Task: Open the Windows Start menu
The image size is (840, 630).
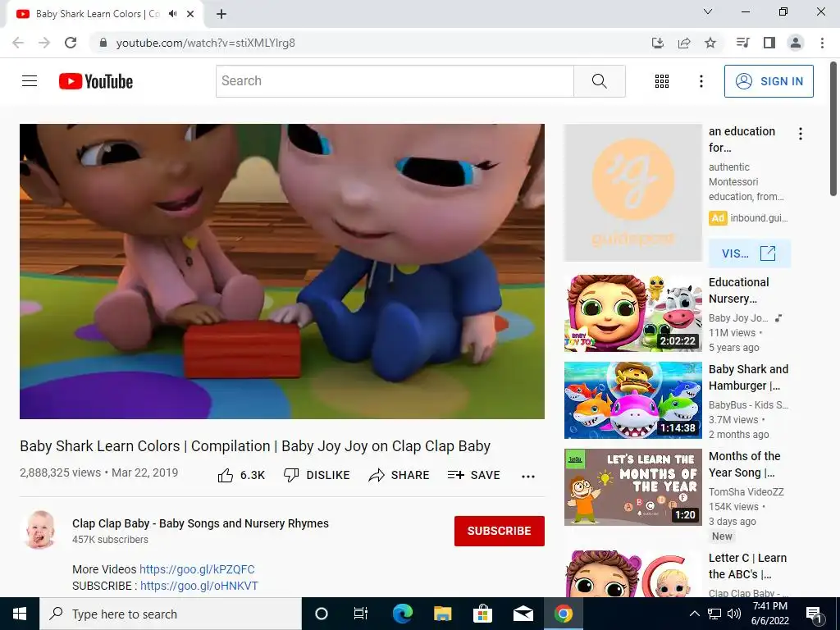Action: coord(20,614)
